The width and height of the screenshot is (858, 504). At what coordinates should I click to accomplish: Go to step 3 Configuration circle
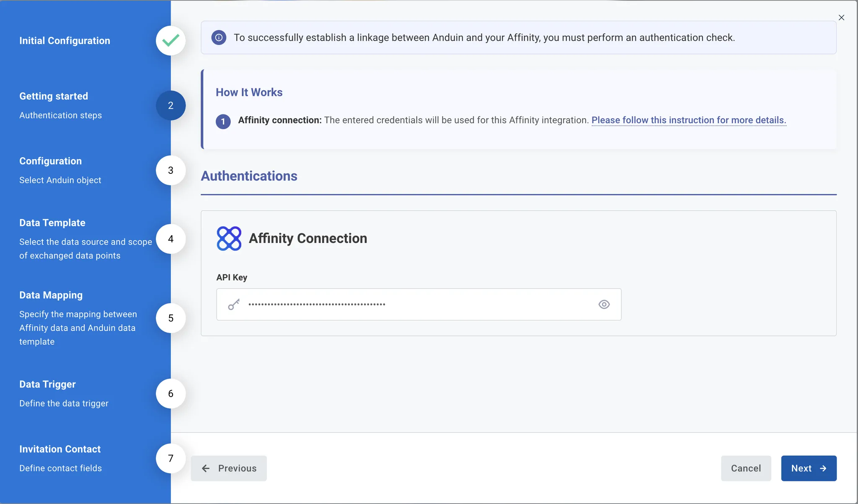(171, 171)
